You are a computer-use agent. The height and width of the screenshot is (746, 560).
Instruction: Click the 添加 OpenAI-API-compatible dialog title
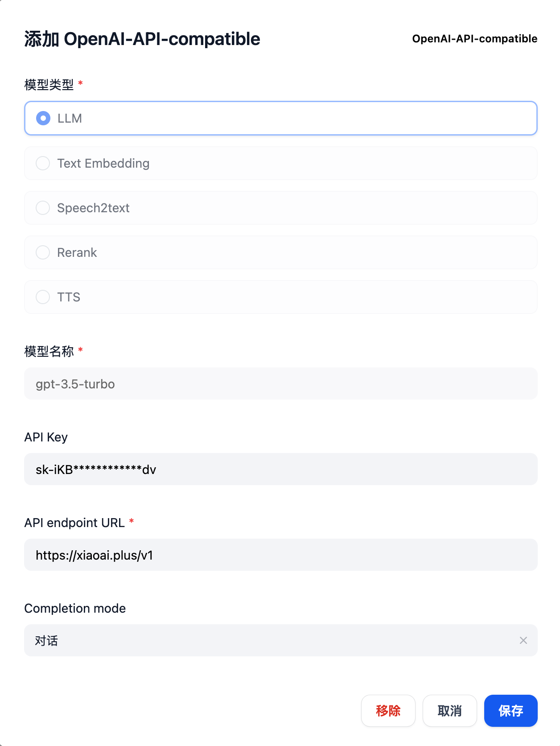[142, 39]
